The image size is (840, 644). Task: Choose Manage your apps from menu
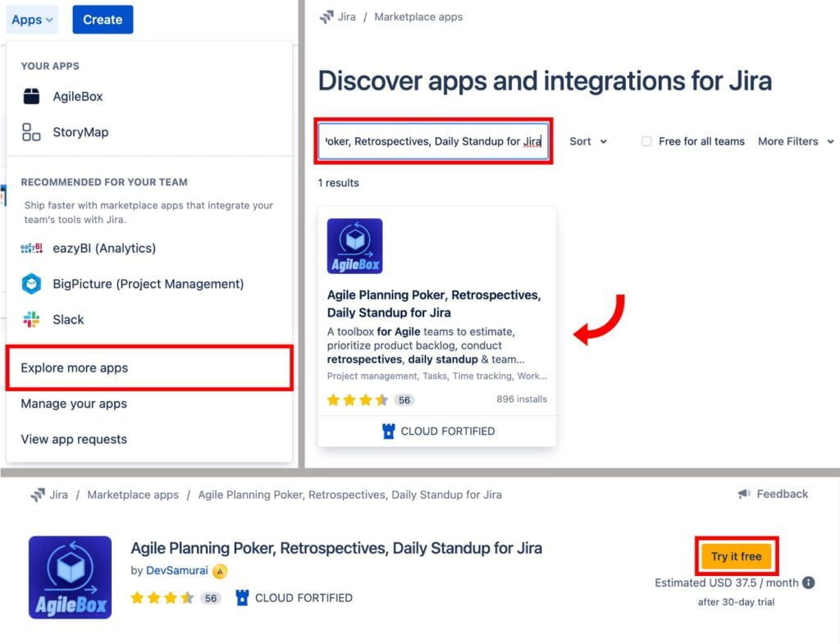tap(74, 404)
